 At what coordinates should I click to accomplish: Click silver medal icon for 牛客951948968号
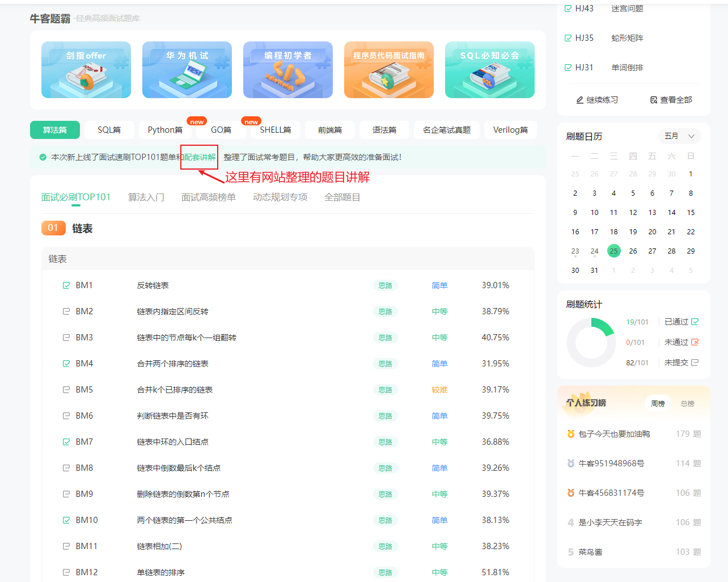[571, 463]
